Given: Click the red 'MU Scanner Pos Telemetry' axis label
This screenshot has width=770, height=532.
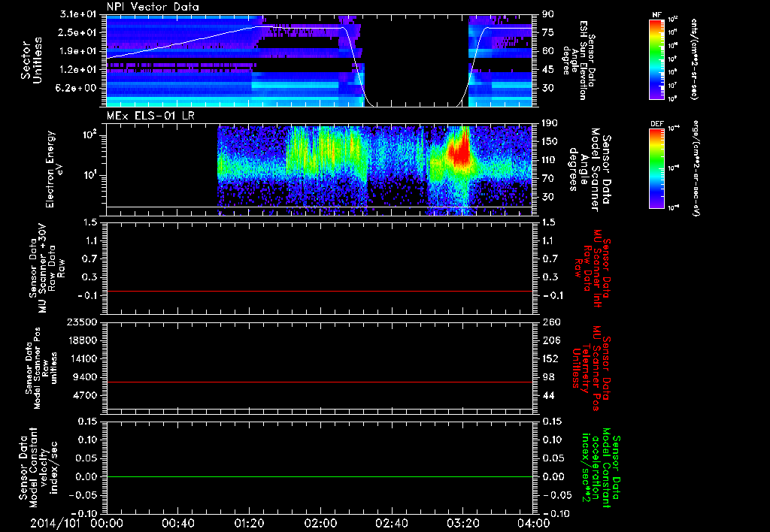Looking at the screenshot, I should click(591, 368).
